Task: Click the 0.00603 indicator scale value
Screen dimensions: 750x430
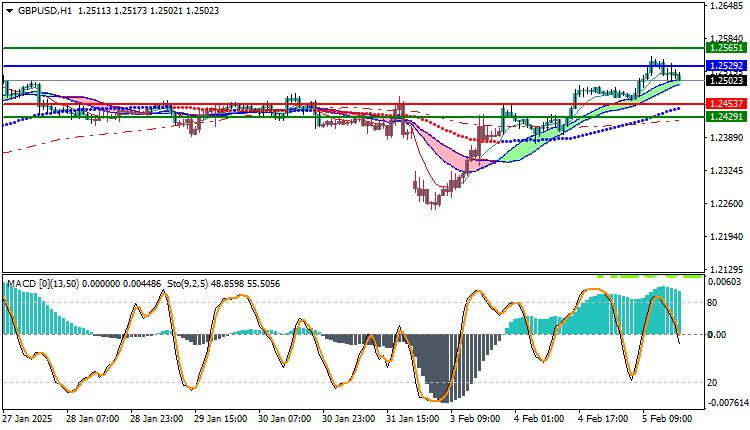Action: pyautogui.click(x=727, y=282)
